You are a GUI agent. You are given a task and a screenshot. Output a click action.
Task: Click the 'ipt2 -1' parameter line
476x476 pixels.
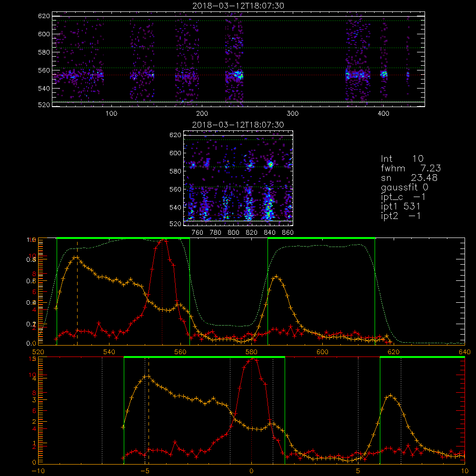[401, 216]
